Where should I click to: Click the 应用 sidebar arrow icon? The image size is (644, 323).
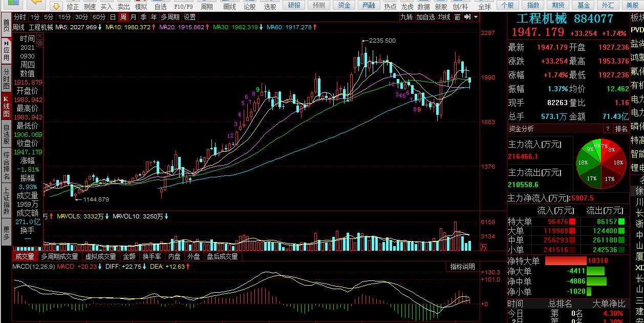[x=6, y=44]
